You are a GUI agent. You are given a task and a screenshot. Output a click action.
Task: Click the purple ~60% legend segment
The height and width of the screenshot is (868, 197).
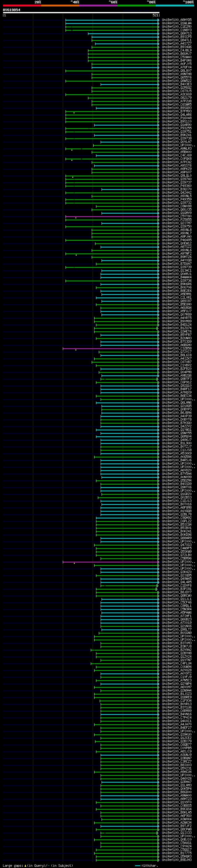99,6
